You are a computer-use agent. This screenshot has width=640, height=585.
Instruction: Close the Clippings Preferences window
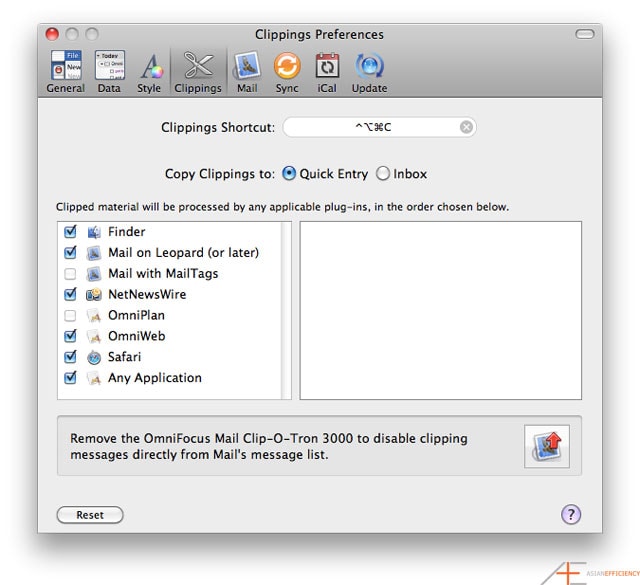(x=52, y=34)
